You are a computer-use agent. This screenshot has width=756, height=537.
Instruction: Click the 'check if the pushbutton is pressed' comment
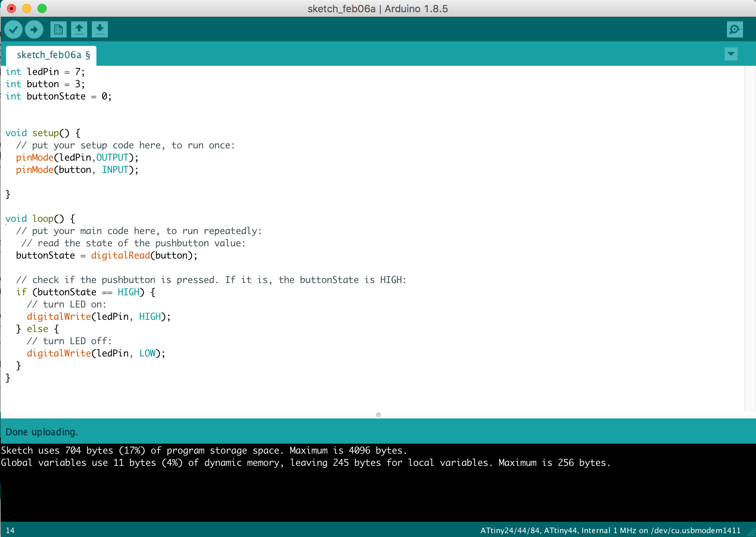[211, 280]
